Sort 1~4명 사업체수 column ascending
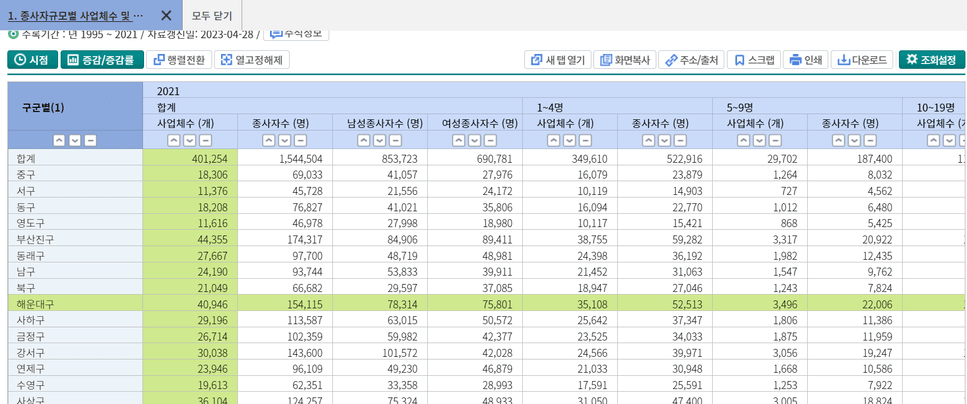Screen dimensions: 967x404 (x=554, y=141)
